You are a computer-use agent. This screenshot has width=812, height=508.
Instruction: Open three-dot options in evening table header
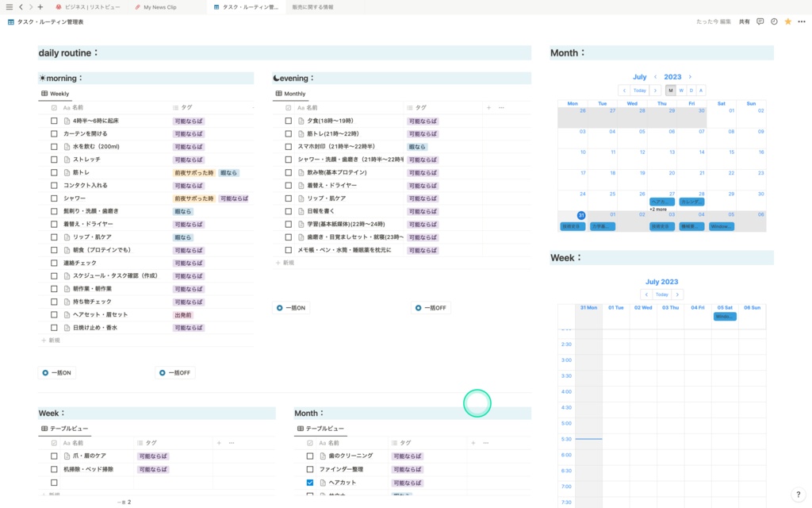[x=501, y=108]
